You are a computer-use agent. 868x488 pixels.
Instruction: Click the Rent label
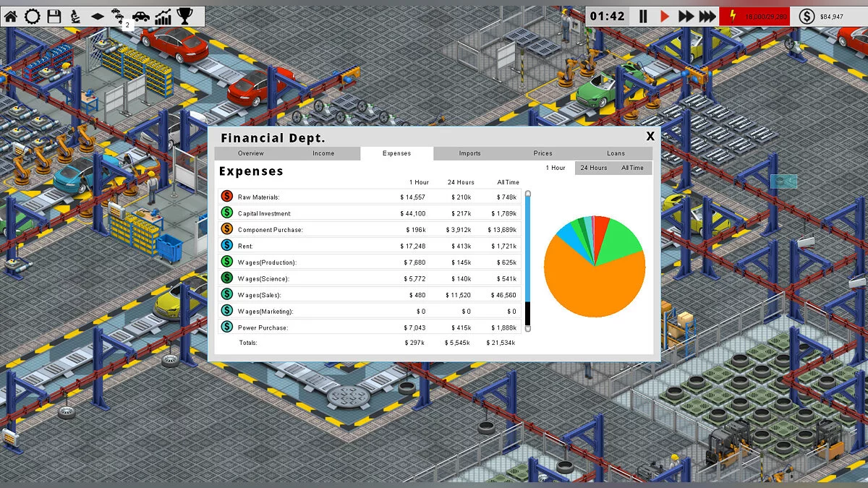245,247
